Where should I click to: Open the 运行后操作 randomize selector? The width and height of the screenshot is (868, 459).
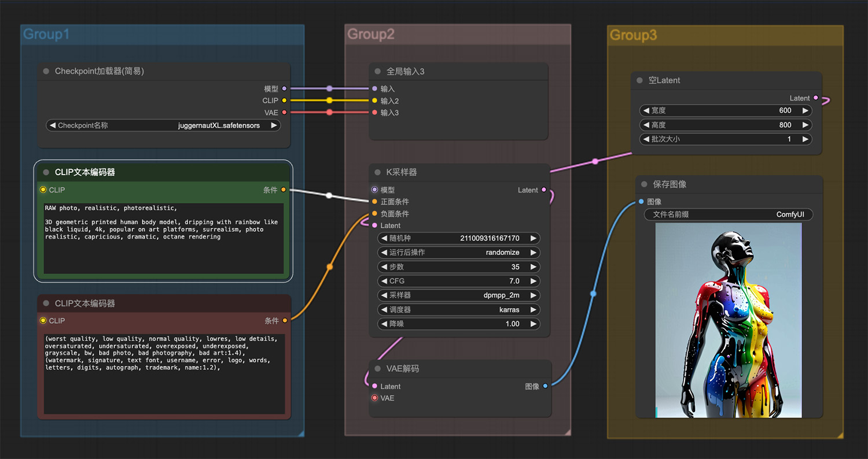tap(459, 253)
